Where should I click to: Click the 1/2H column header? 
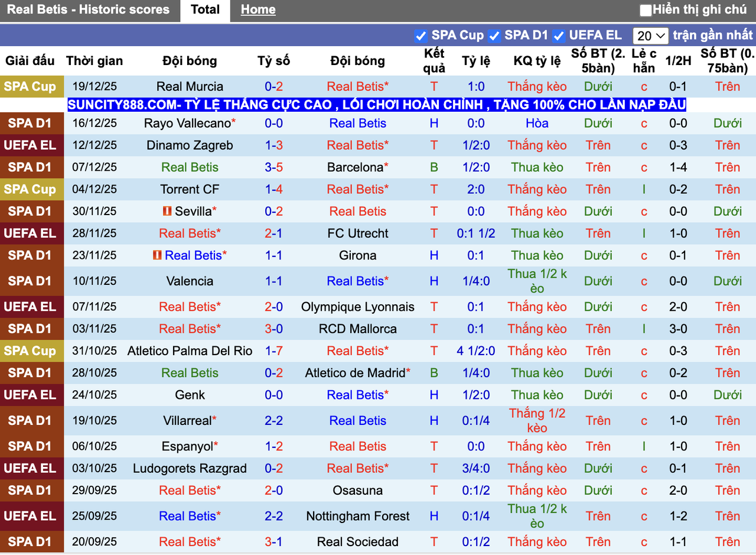[x=678, y=61]
